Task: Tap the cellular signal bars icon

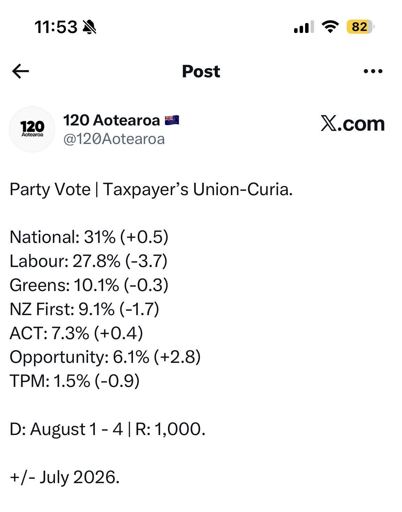Action: (303, 27)
